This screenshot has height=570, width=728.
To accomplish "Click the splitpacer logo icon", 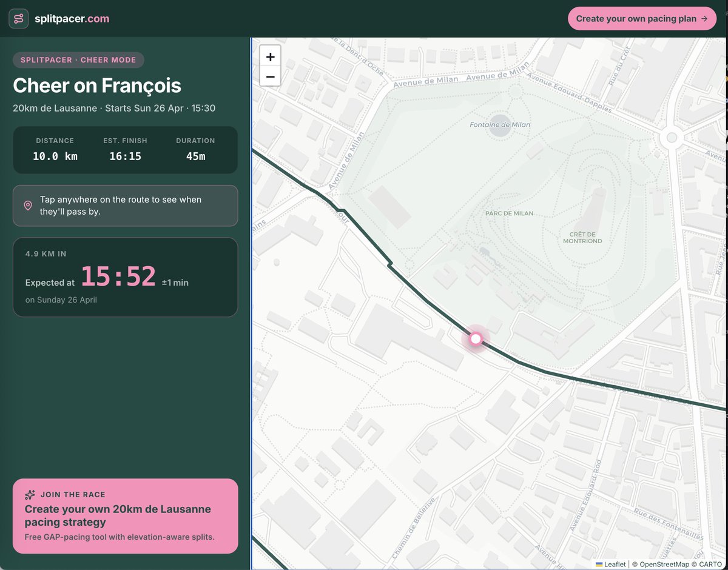I will (18, 19).
